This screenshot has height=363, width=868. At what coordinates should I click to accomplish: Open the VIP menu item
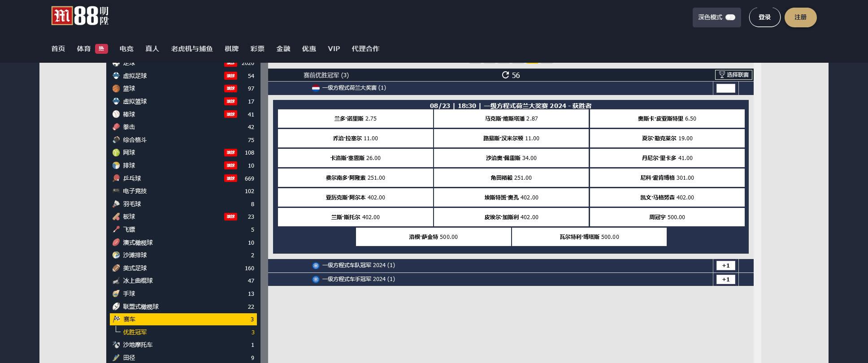pos(334,49)
